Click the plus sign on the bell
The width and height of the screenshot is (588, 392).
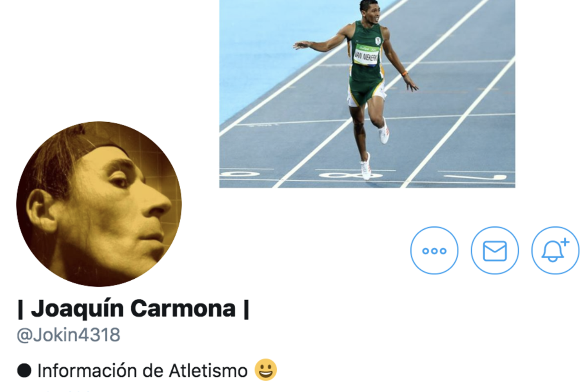pyautogui.click(x=565, y=242)
